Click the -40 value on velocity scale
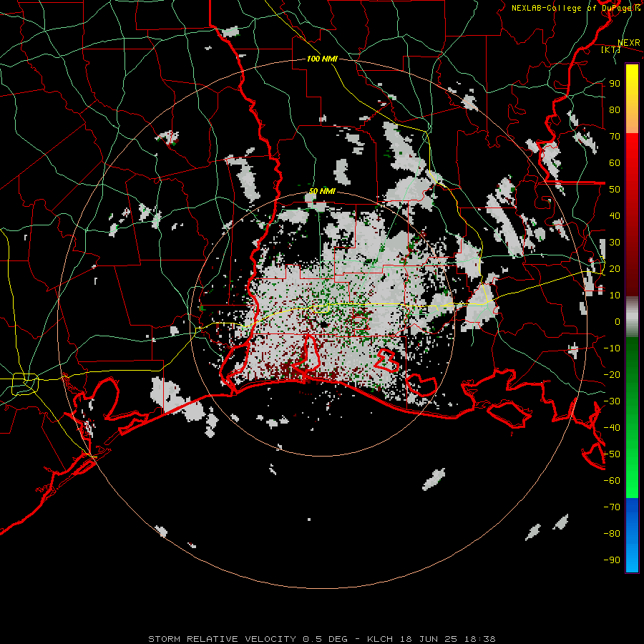 (612, 428)
